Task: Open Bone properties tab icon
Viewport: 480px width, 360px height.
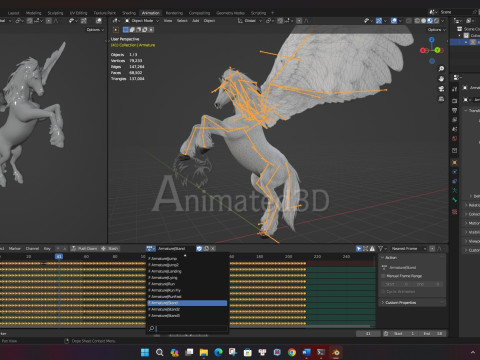Action: tap(455, 200)
